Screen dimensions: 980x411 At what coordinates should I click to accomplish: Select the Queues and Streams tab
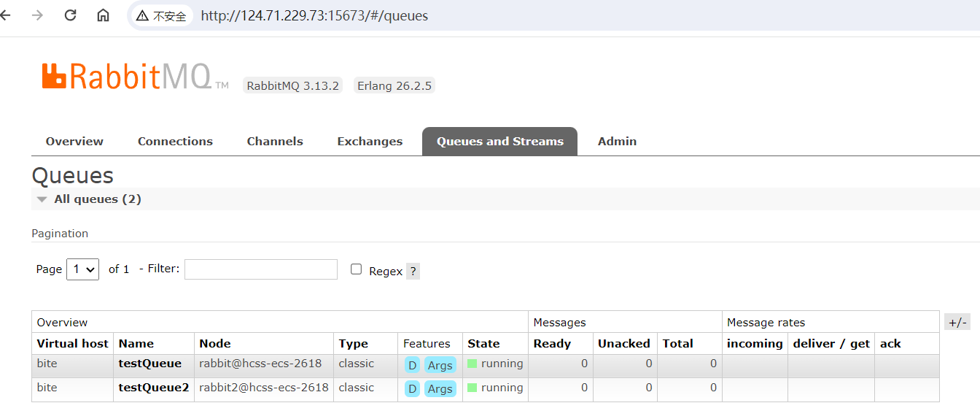point(499,142)
